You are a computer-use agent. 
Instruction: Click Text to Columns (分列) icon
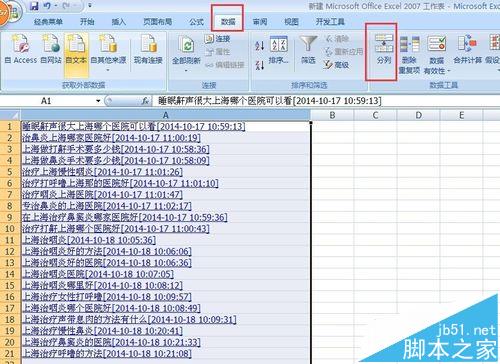point(384,49)
